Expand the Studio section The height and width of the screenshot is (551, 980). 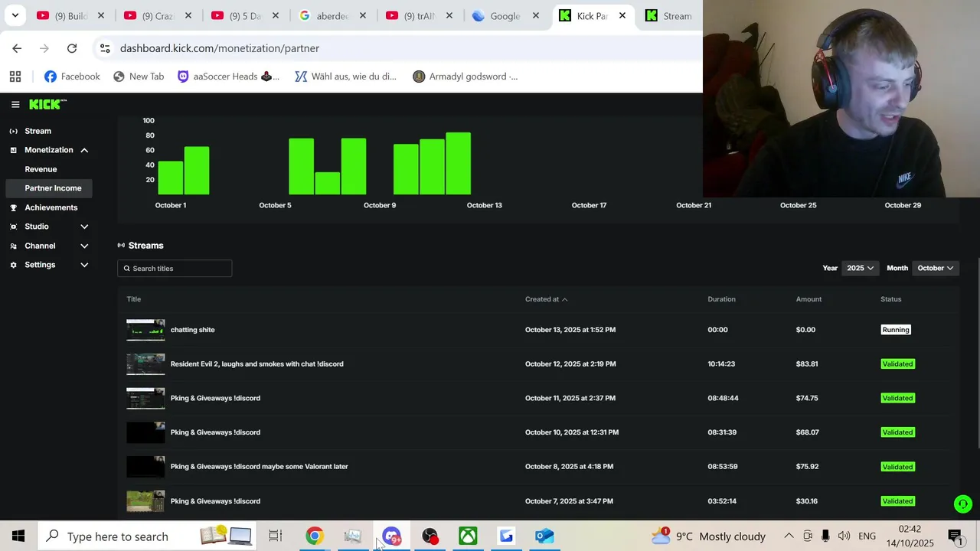point(84,227)
